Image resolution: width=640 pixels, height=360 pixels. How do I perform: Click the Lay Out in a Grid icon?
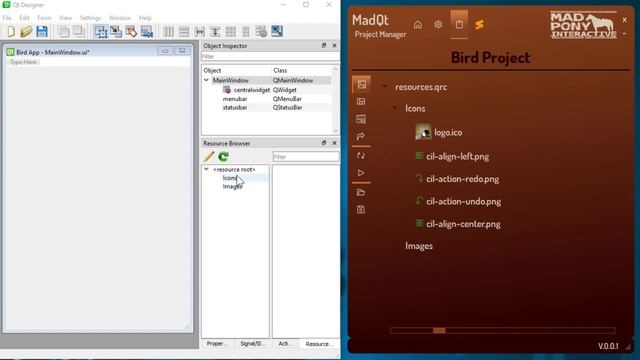coord(231,31)
